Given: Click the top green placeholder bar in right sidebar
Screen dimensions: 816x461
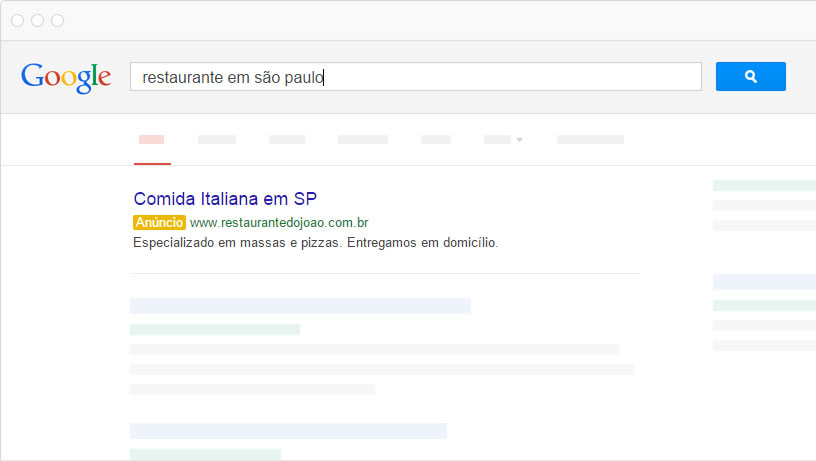Looking at the screenshot, I should click(764, 185).
